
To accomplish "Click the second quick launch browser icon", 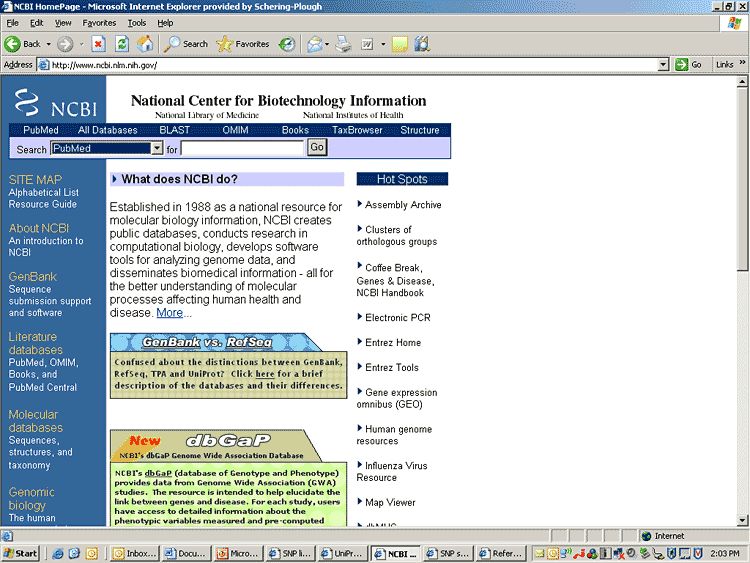I will coord(74,553).
